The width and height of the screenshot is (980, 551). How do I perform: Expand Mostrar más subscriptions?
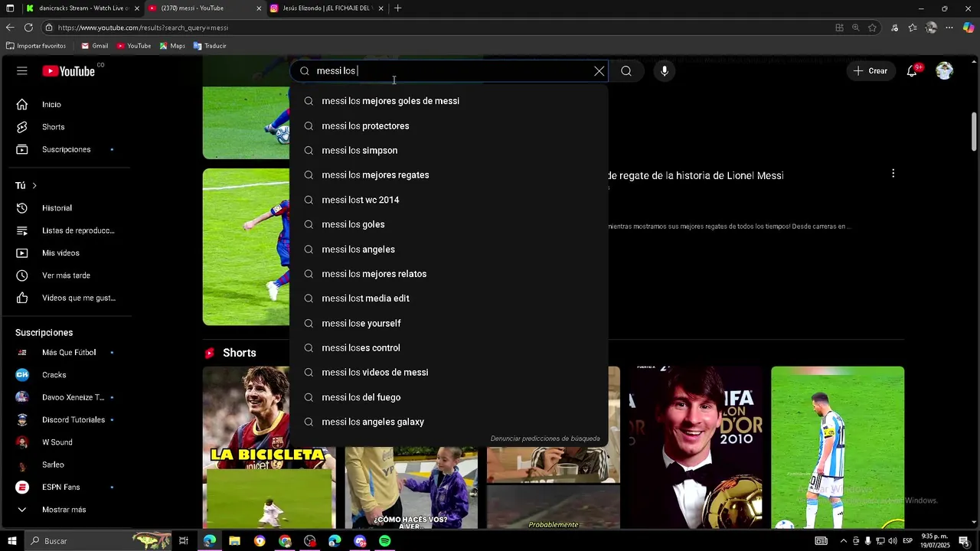pos(65,510)
